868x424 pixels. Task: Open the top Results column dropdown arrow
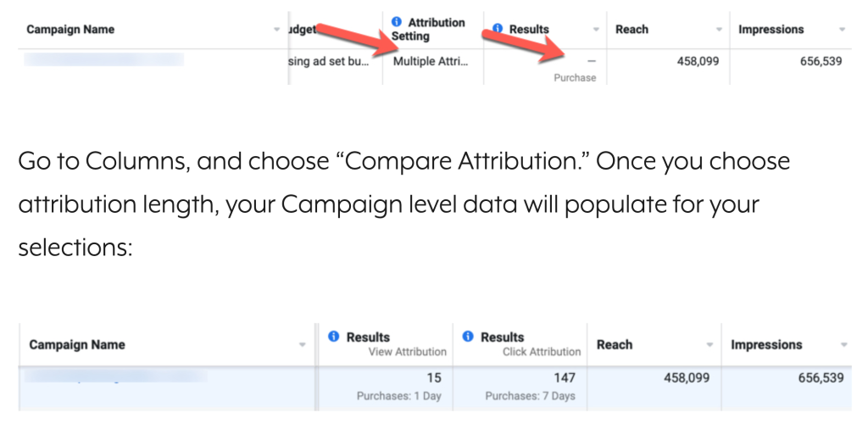click(x=596, y=30)
